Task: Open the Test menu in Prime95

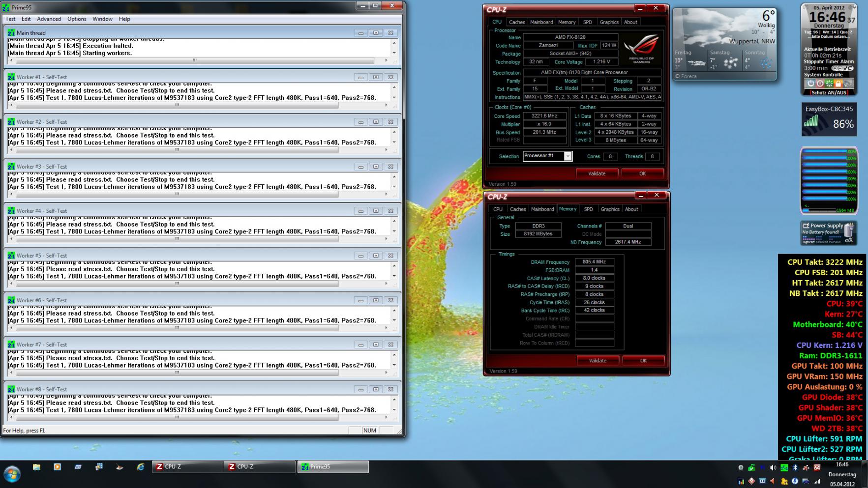Action: (10, 19)
